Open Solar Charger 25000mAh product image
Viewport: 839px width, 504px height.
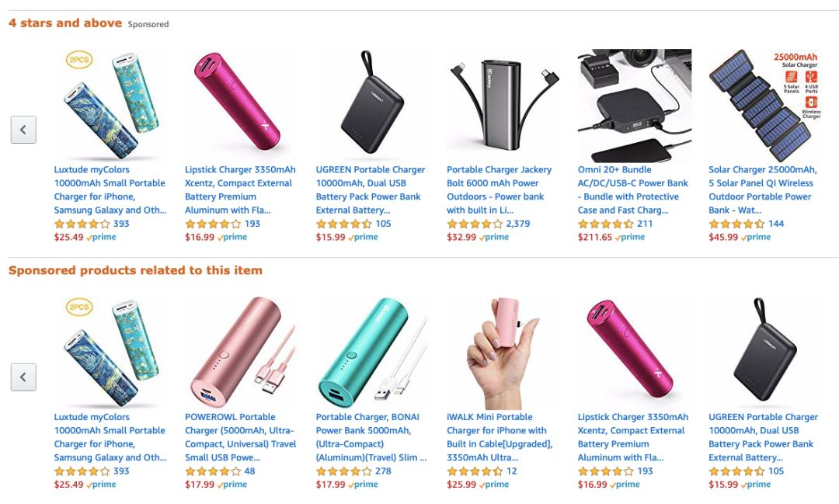(x=765, y=106)
